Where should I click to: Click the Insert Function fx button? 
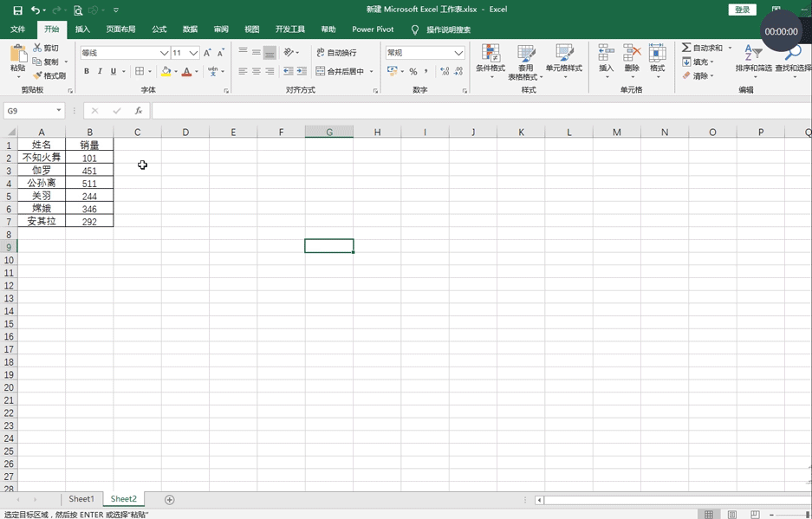(x=139, y=111)
